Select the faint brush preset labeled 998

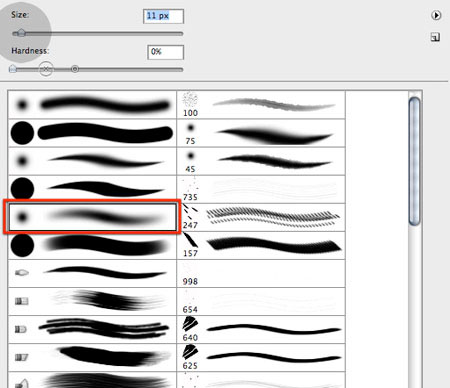(x=261, y=273)
